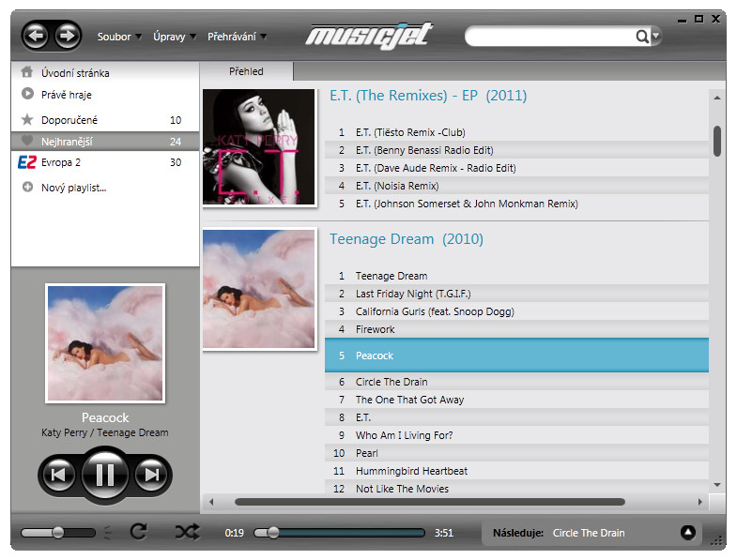Viewport: 737px width, 560px height.
Task: Click Teenage Dream album cover in list
Action: tap(258, 289)
